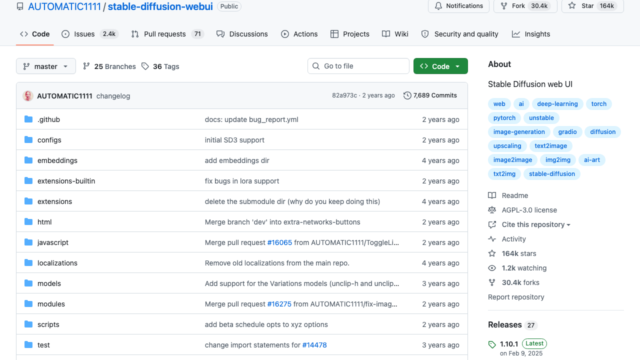
Task: Open the 25 Branches link
Action: [109, 66]
